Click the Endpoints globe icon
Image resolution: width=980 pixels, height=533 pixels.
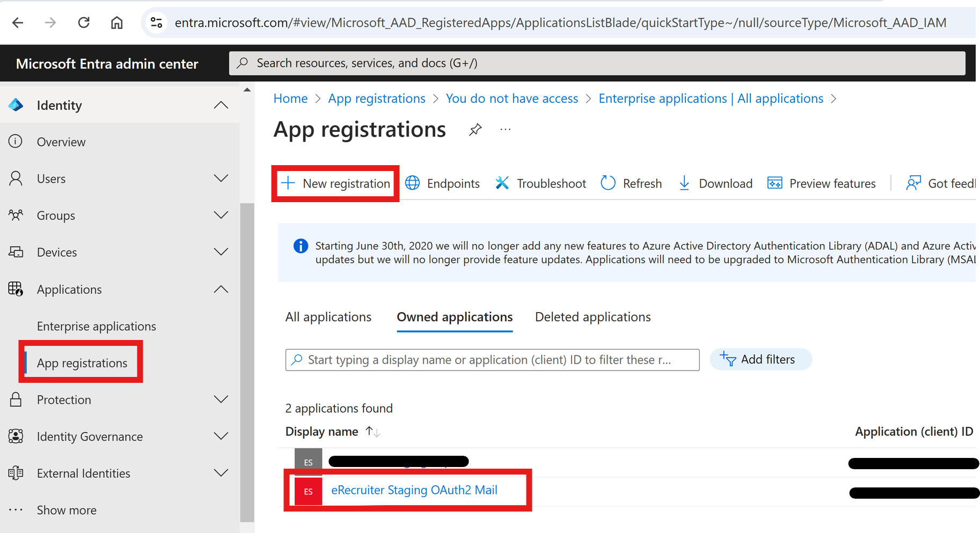click(412, 183)
